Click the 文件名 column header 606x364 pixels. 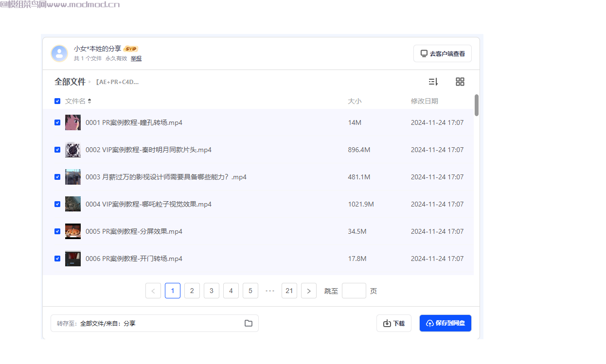[75, 101]
